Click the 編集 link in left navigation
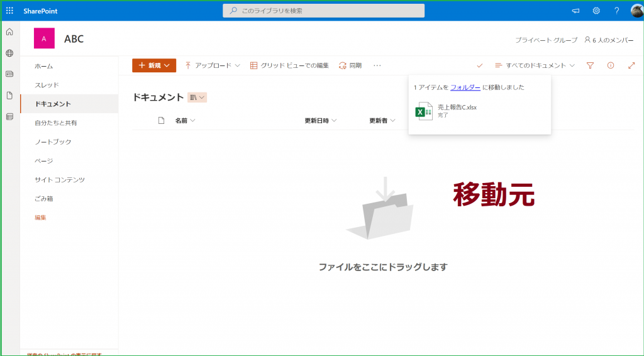Screen dimensions: 644x356 [x=40, y=217]
